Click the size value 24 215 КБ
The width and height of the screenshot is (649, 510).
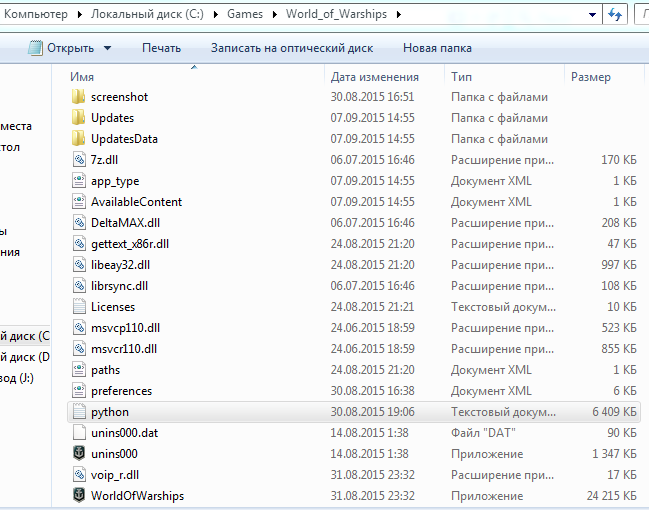(x=612, y=496)
